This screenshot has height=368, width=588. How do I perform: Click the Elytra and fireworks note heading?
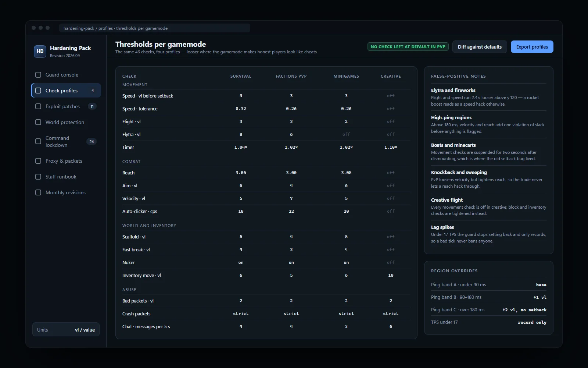[x=453, y=90]
